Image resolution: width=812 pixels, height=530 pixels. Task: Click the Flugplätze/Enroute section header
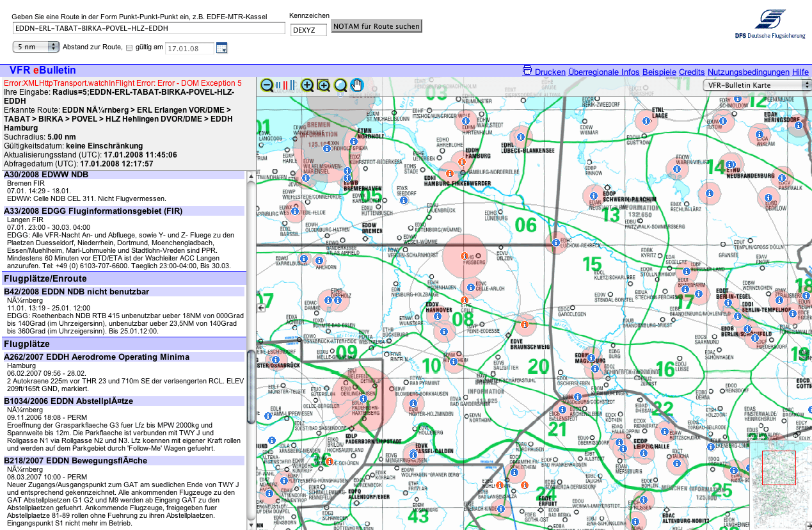point(123,278)
